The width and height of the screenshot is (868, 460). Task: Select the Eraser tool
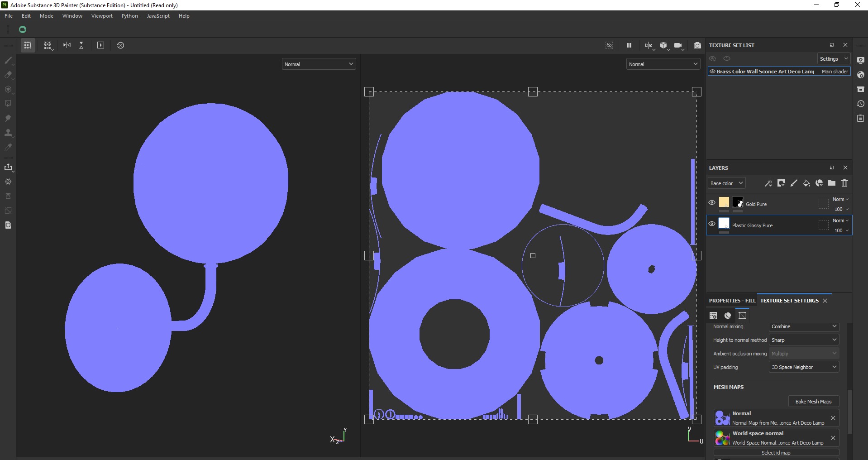point(8,75)
